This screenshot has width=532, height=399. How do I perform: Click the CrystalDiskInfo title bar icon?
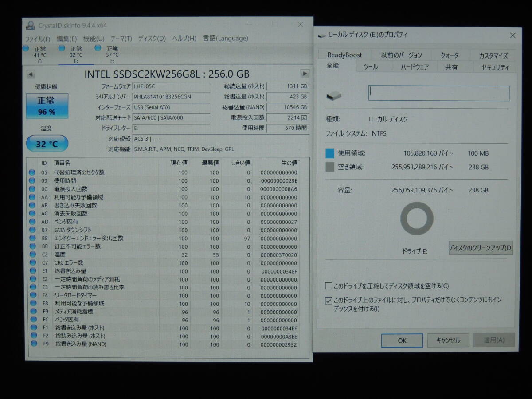pyautogui.click(x=30, y=25)
